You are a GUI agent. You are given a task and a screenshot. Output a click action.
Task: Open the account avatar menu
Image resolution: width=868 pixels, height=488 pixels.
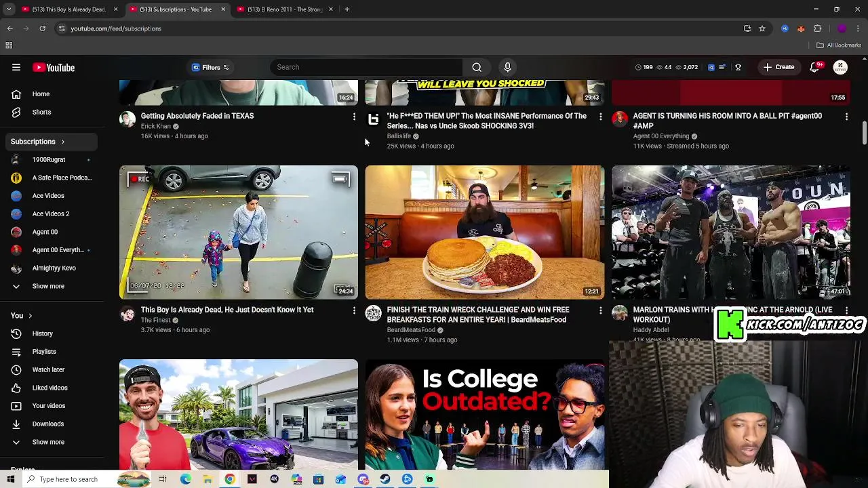[x=840, y=67]
